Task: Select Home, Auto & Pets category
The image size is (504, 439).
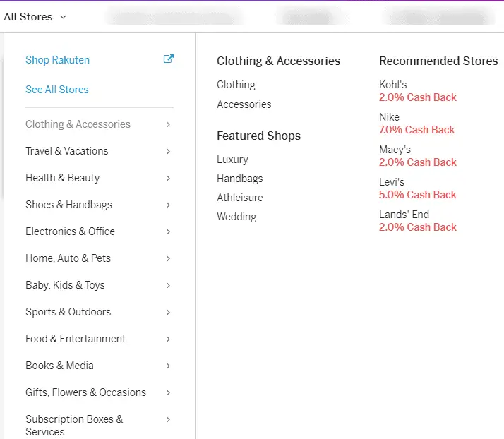Action: [68, 258]
